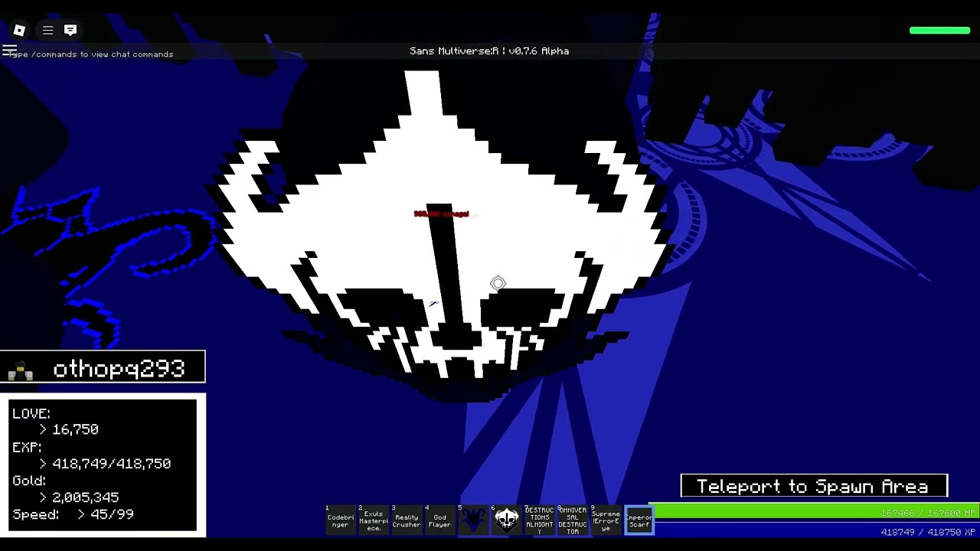Click the player avatar icon beside othopq293

[21, 371]
